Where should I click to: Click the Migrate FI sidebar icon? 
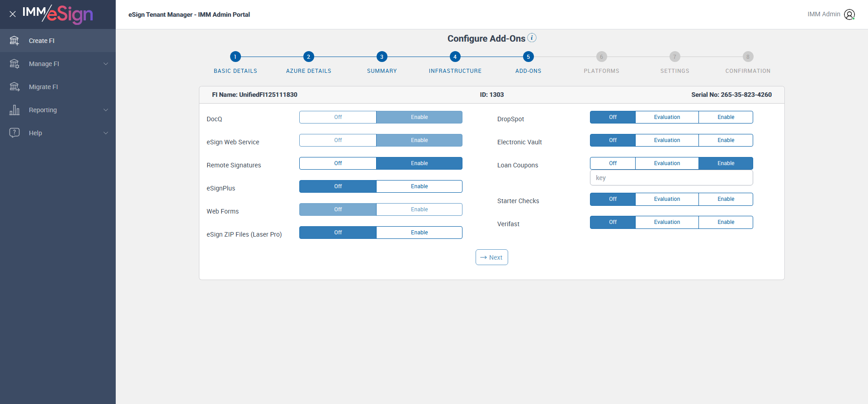14,87
